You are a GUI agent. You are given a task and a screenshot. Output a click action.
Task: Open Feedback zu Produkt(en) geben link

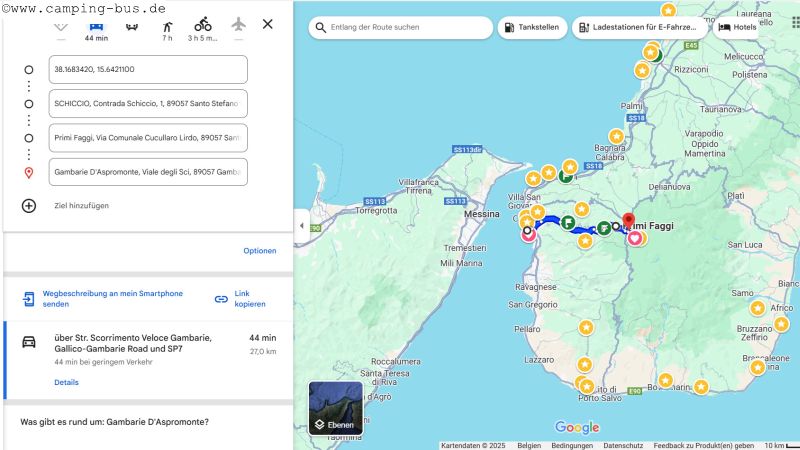(x=704, y=445)
